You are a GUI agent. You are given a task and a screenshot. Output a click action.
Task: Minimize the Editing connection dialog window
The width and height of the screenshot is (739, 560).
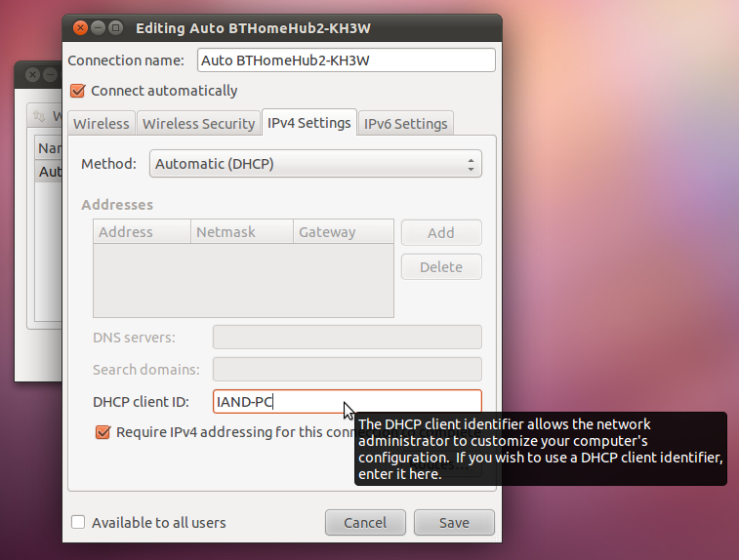(x=98, y=28)
